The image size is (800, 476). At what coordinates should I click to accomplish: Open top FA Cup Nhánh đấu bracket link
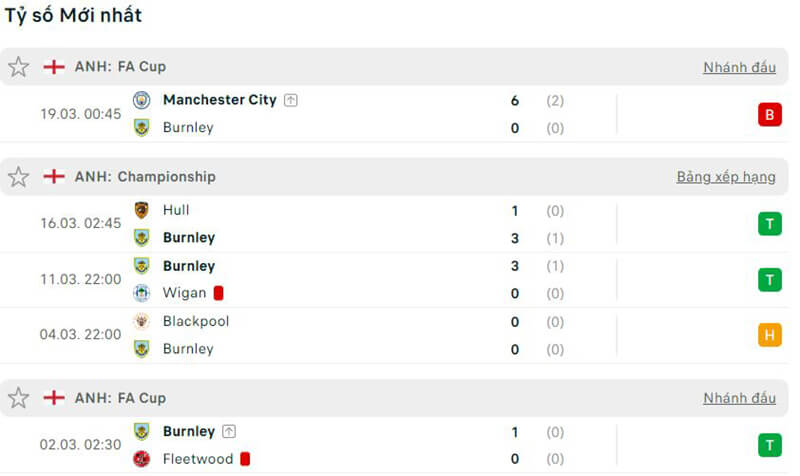739,67
